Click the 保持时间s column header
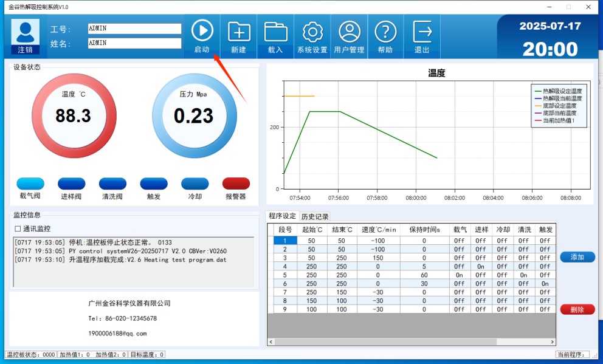 tap(424, 230)
